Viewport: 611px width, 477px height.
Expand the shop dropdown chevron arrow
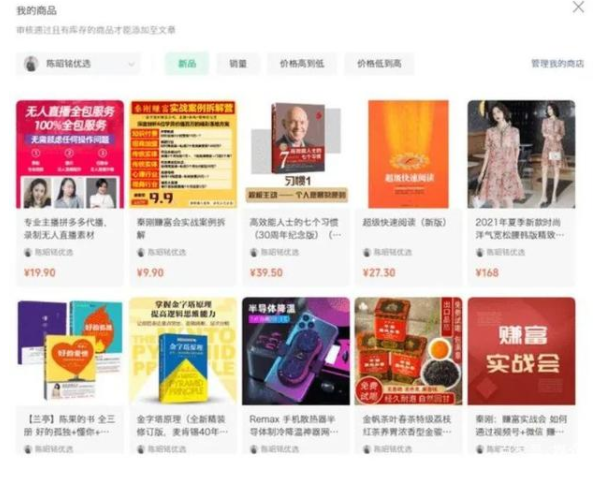(x=131, y=64)
